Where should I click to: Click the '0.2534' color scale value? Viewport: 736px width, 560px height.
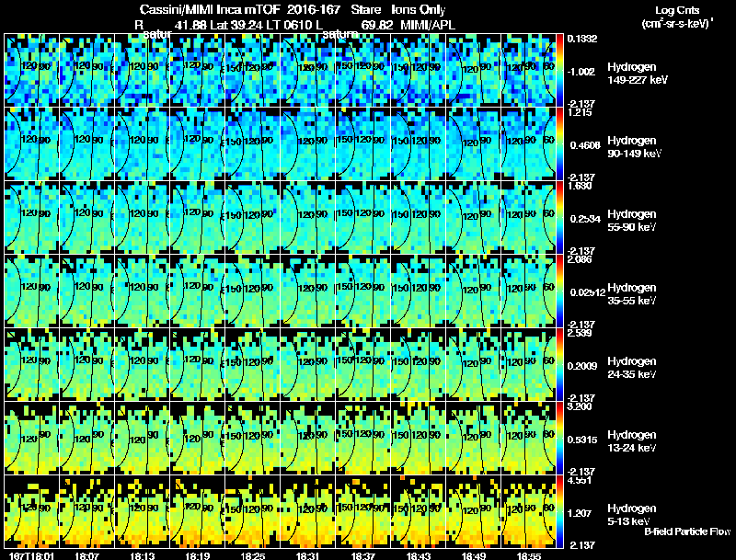pos(585,219)
